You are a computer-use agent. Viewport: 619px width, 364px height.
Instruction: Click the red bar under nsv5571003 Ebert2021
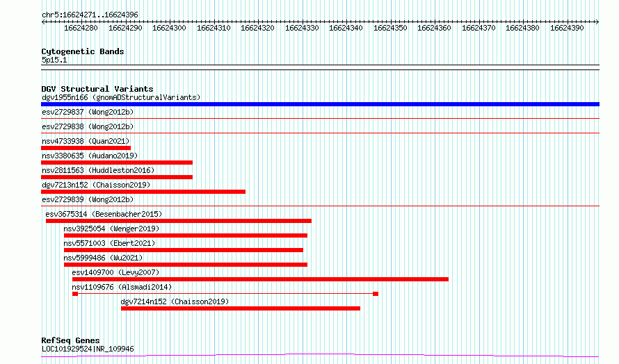pyautogui.click(x=184, y=250)
